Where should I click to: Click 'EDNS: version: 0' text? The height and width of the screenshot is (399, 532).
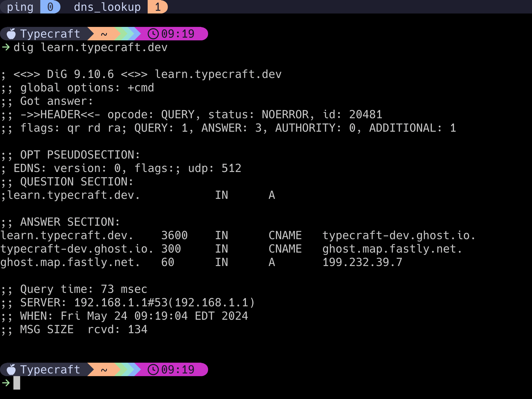coord(67,168)
